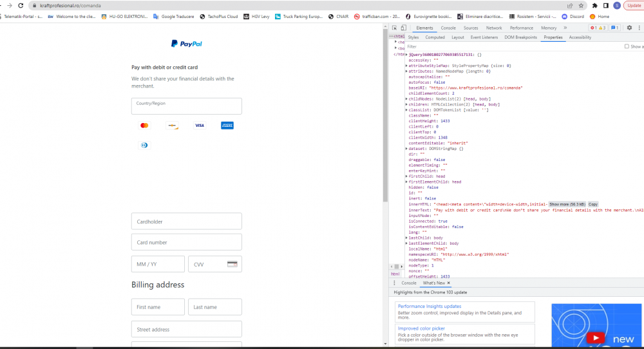Click Show more (56.3 kB) for innerHTML

(x=567, y=204)
